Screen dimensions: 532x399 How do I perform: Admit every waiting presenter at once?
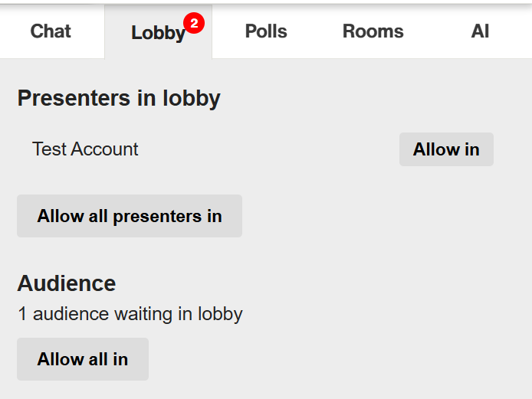130,216
